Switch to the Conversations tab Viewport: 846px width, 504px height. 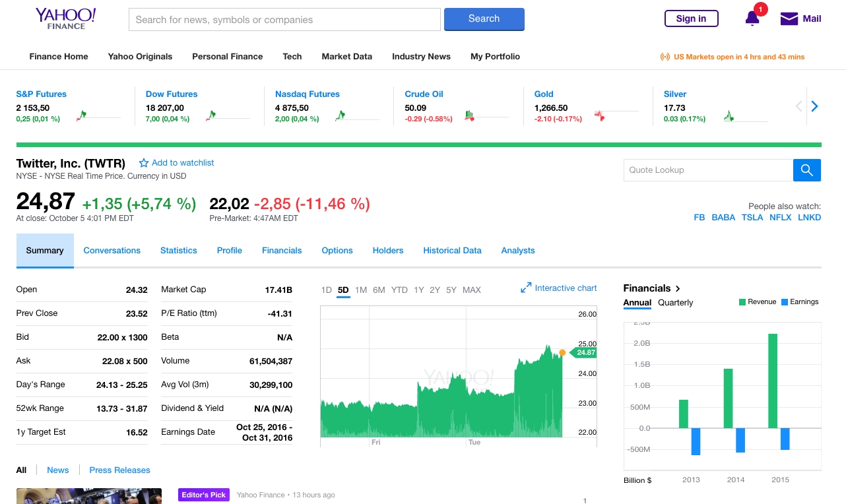(112, 251)
